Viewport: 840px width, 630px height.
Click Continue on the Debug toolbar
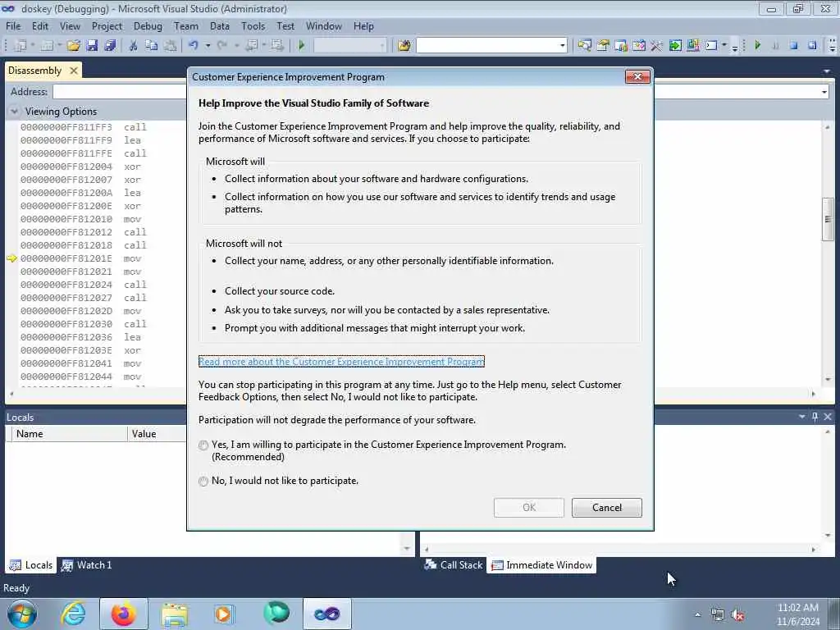pyautogui.click(x=757, y=46)
